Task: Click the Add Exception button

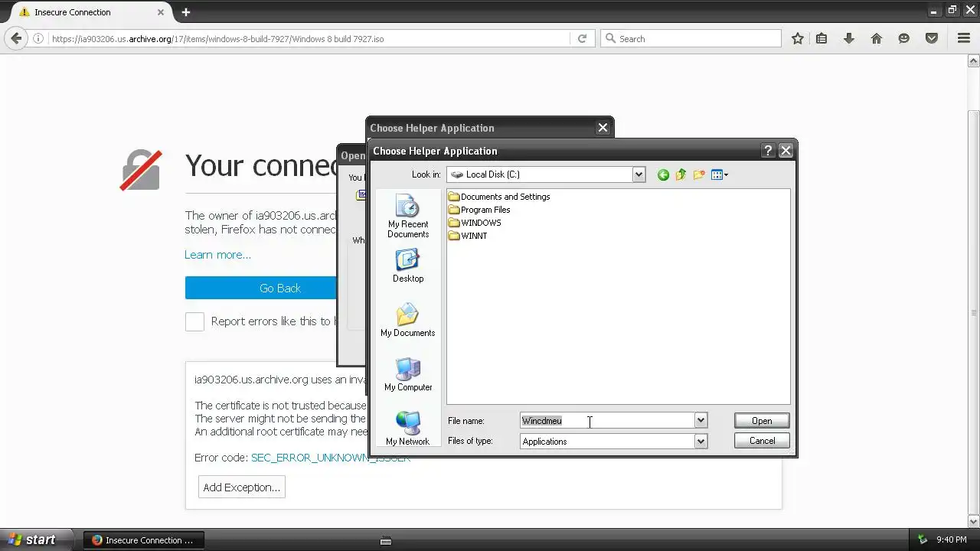Action: 242,487
